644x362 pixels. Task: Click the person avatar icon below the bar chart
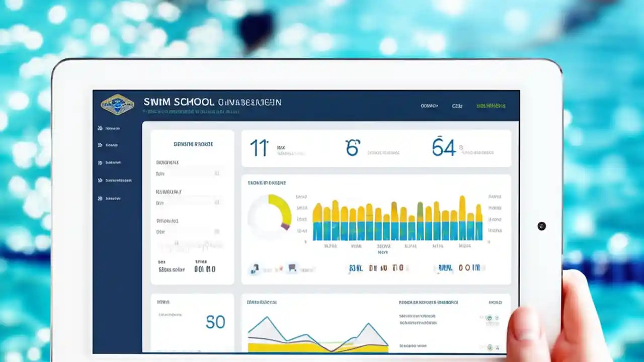click(x=255, y=269)
